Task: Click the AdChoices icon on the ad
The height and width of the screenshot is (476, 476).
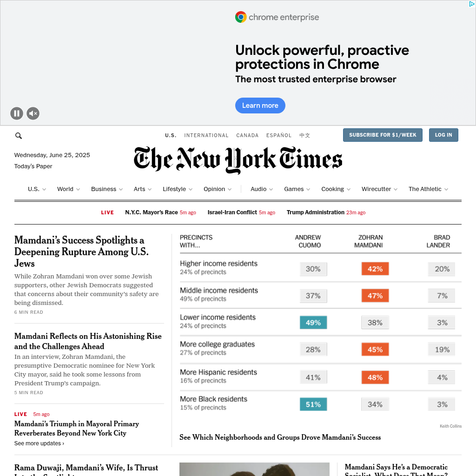Action: click(x=471, y=4)
